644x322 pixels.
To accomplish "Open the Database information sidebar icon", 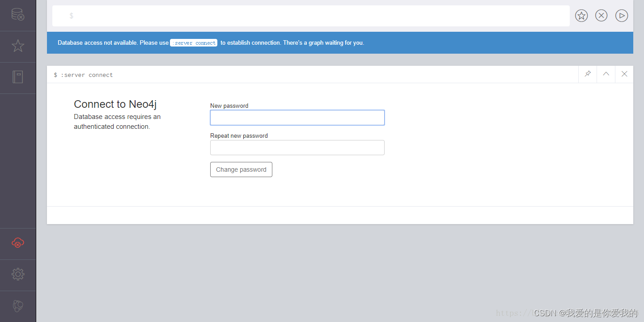I will tap(18, 15).
